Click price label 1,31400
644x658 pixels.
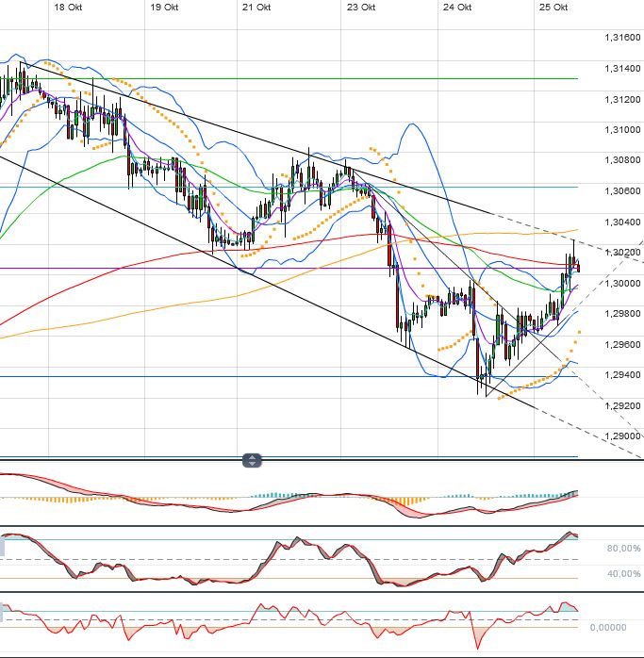click(622, 69)
